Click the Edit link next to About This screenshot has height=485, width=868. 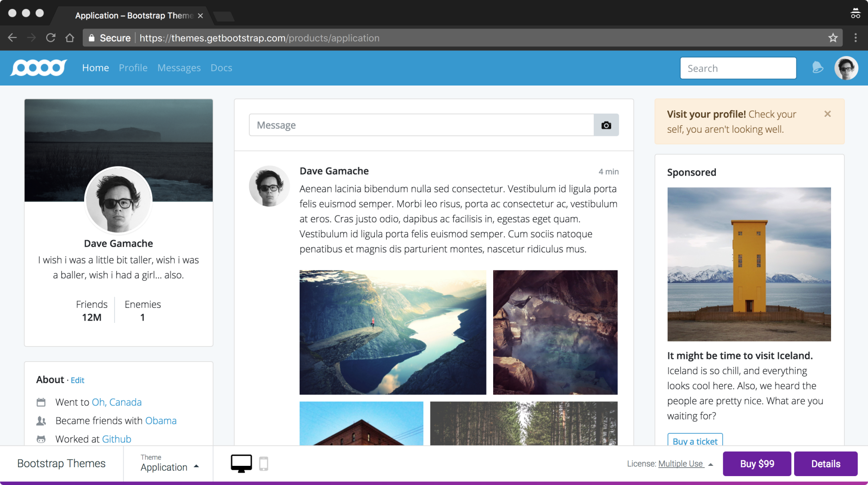point(77,380)
